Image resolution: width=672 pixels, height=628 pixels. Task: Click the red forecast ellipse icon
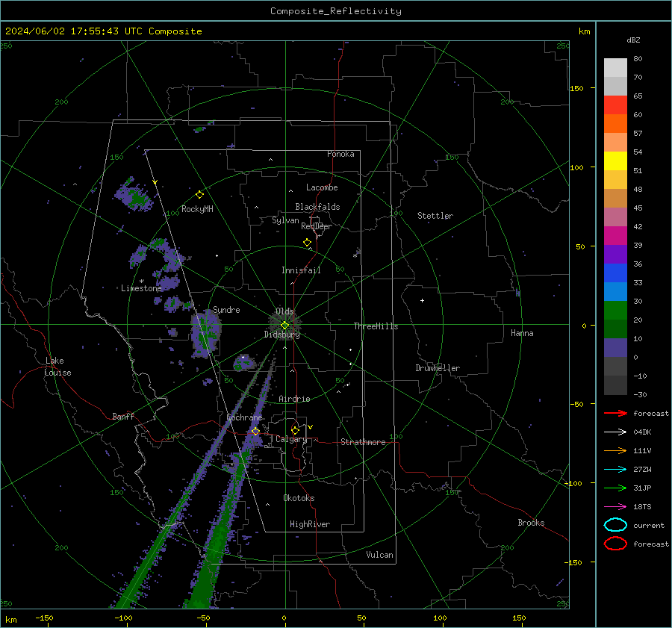click(x=615, y=544)
